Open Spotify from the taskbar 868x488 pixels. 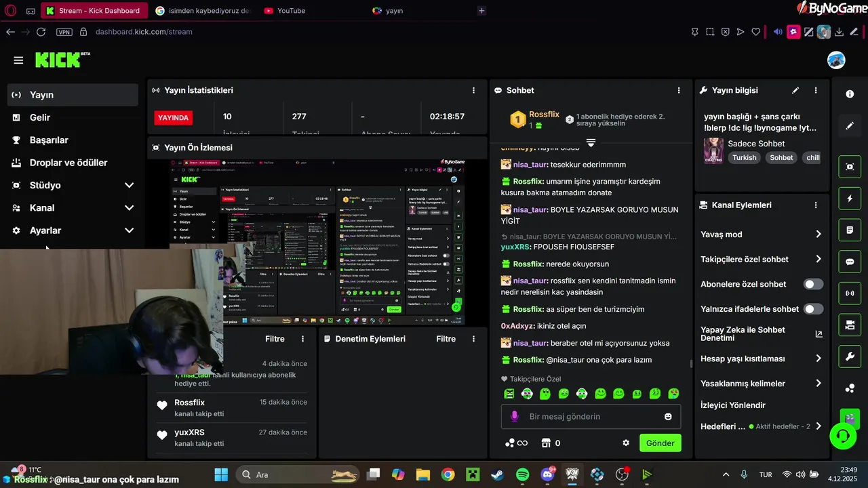pyautogui.click(x=522, y=474)
